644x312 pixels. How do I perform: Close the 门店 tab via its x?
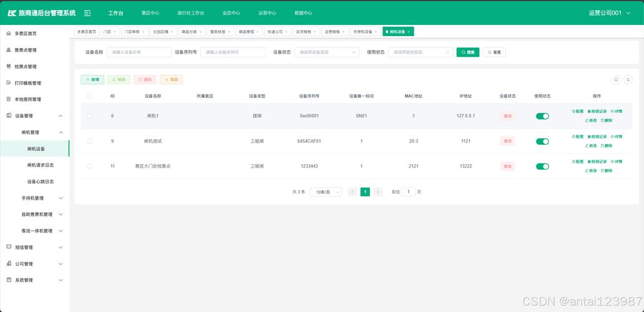tap(114, 32)
